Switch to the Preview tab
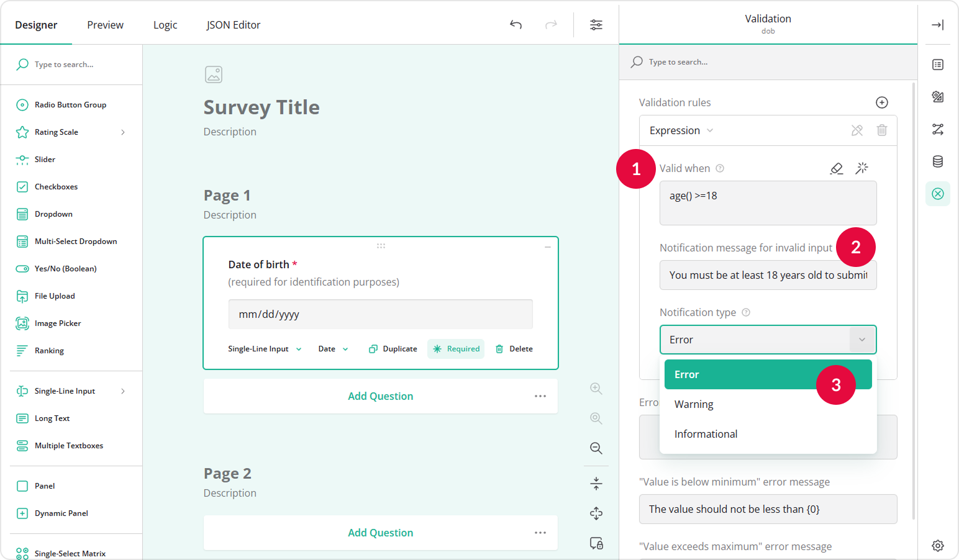Viewport: 959px width, 560px height. [x=105, y=25]
